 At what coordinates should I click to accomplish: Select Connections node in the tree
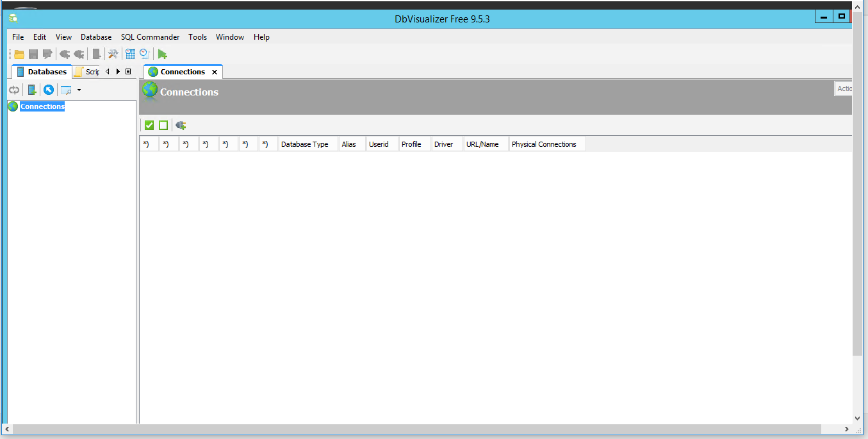[x=42, y=106]
